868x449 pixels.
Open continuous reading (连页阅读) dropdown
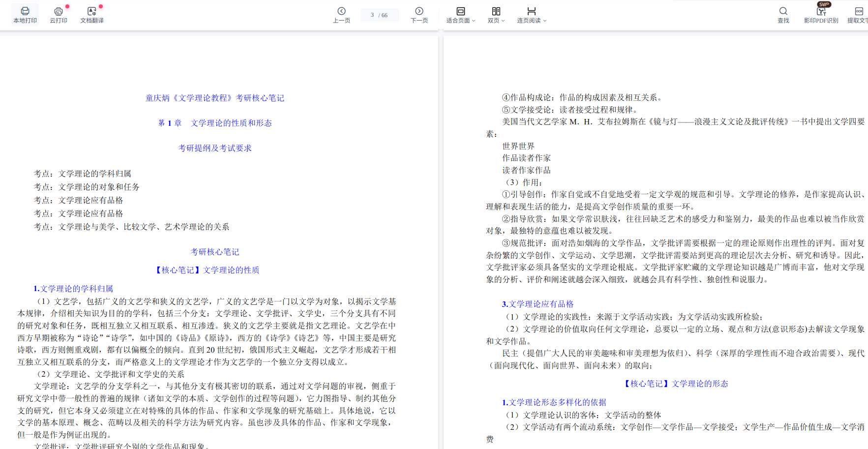532,15
